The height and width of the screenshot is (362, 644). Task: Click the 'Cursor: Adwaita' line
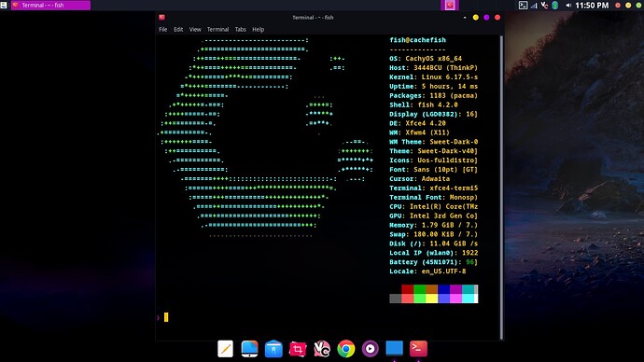(419, 179)
